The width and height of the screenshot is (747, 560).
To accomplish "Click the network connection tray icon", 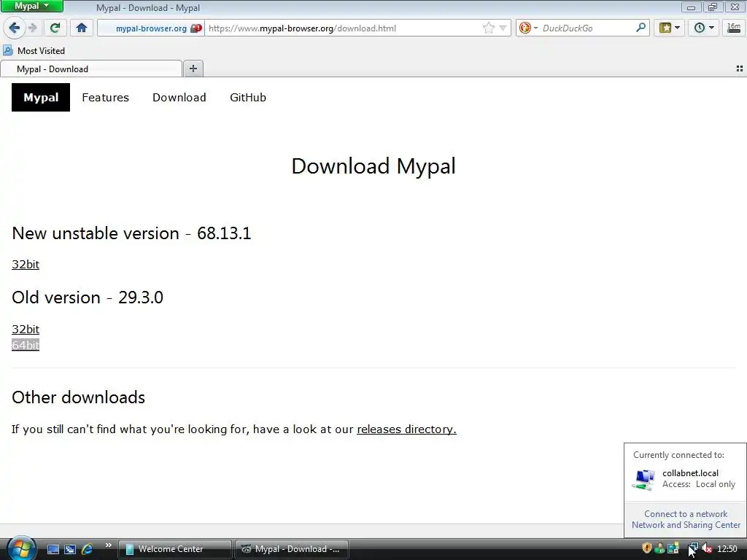I will 693,548.
